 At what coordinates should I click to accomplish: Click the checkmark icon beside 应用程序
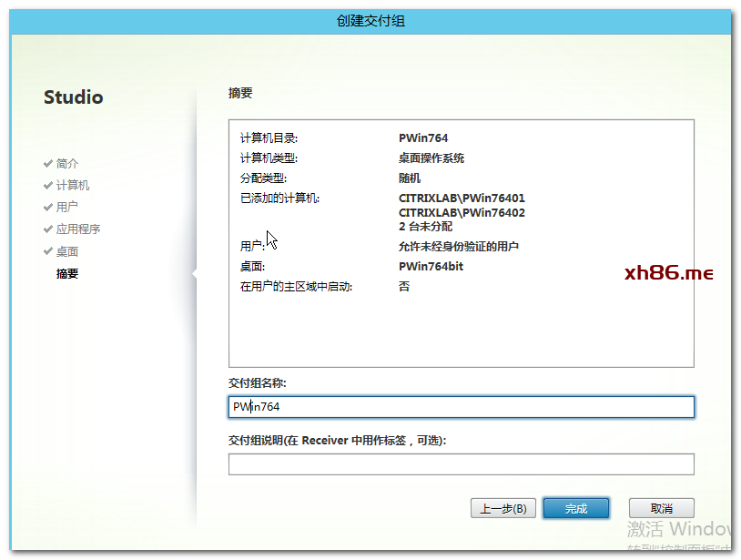[48, 229]
